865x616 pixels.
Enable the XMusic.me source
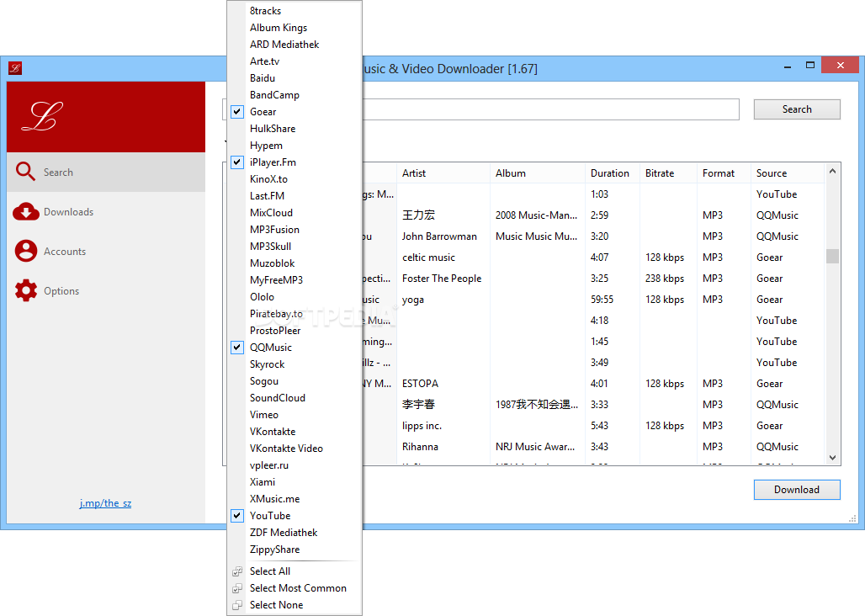[x=295, y=498]
